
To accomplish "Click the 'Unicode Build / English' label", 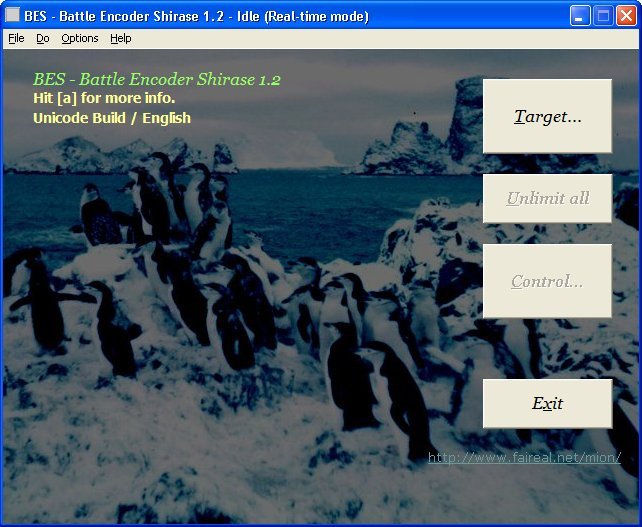I will (111, 118).
